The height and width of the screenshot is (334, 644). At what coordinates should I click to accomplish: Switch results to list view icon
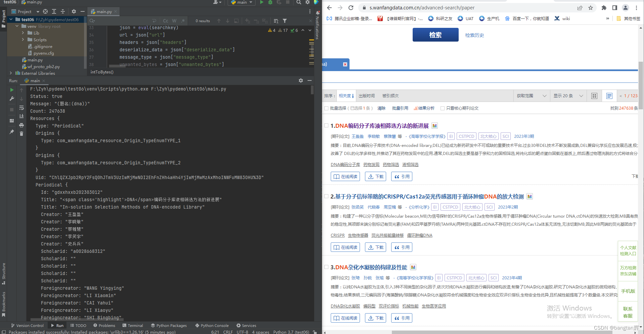pos(609,96)
